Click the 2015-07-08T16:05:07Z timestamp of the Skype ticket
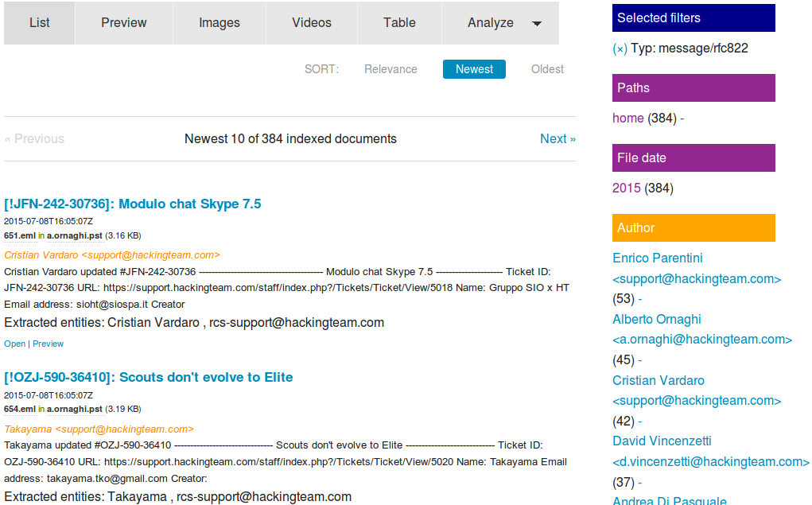The height and width of the screenshot is (505, 812). pyautogui.click(x=49, y=221)
